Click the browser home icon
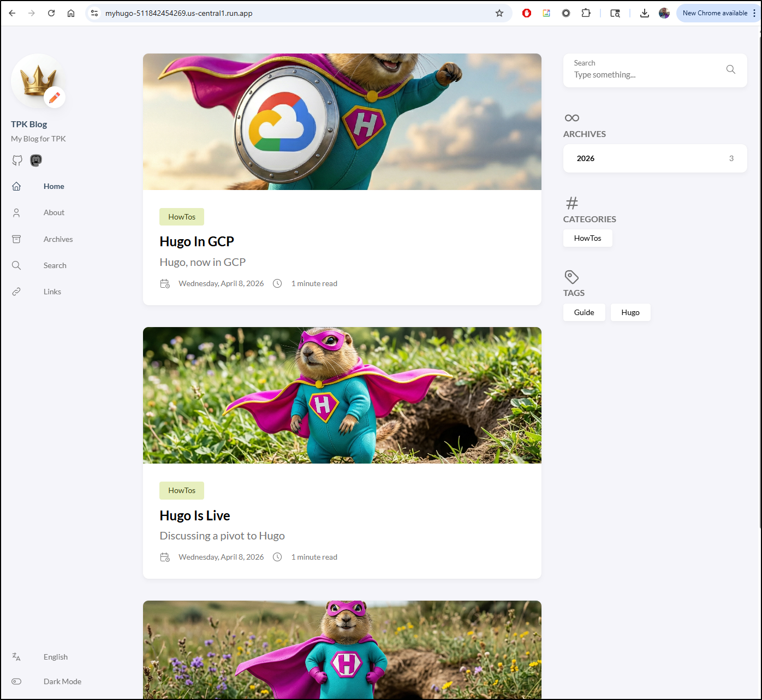 pos(71,13)
